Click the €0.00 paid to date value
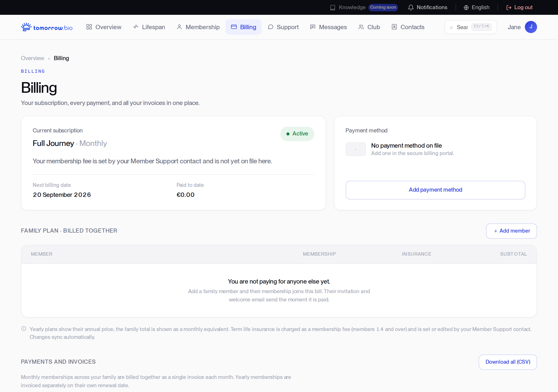Screen dimensions: 558x392 [185, 195]
